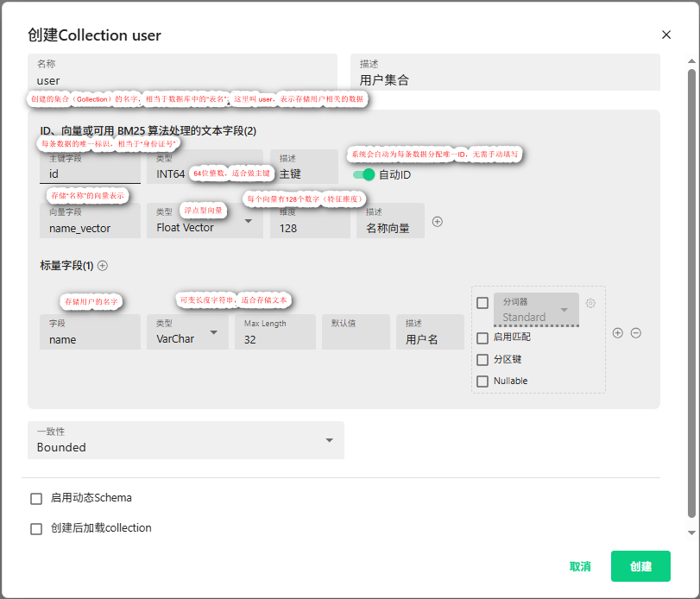Enable the Nullable checkbox
700x599 pixels.
pos(482,381)
